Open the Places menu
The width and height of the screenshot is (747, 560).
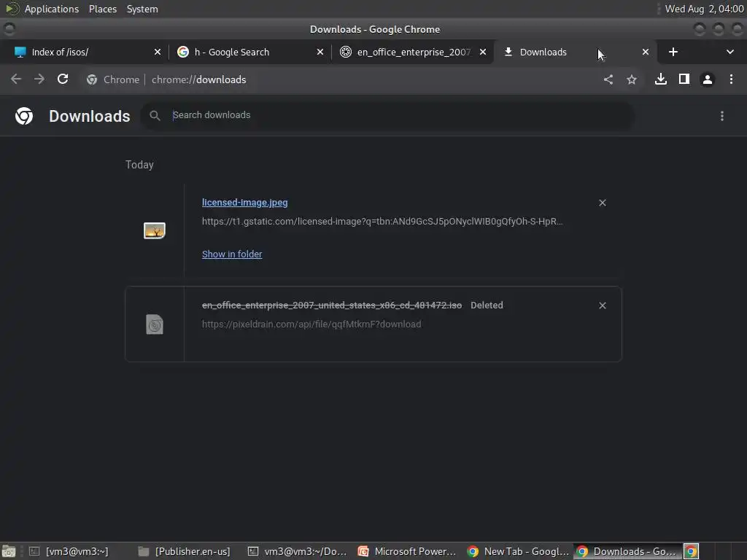(103, 9)
